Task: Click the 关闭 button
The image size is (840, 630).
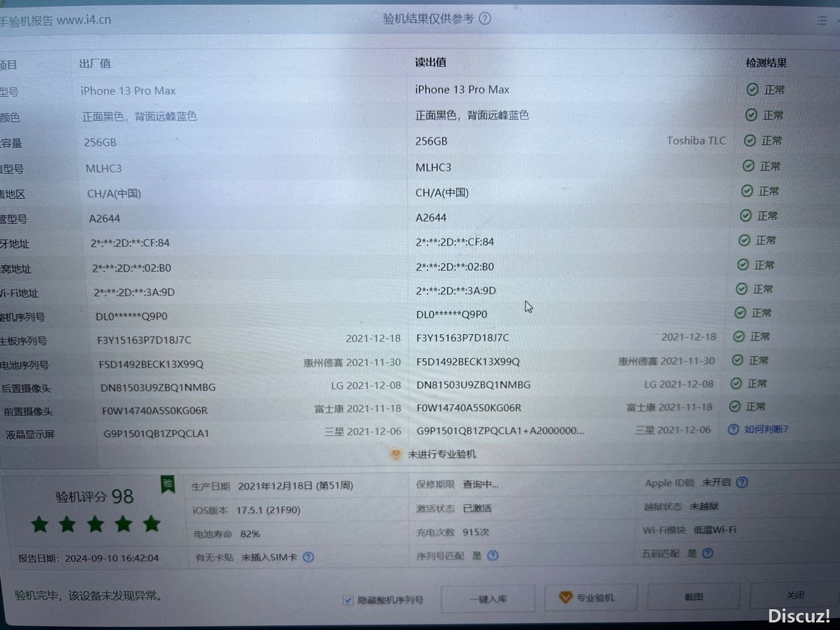Action: pyautogui.click(x=794, y=595)
